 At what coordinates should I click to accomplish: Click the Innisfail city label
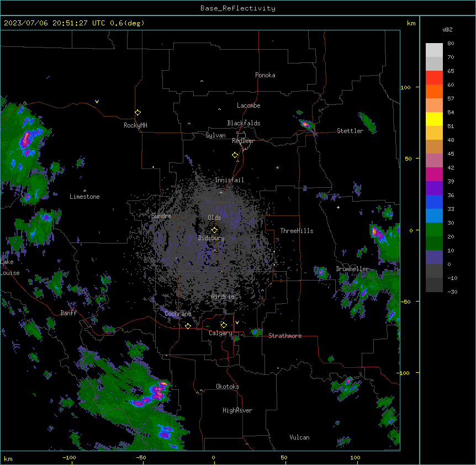click(x=229, y=180)
